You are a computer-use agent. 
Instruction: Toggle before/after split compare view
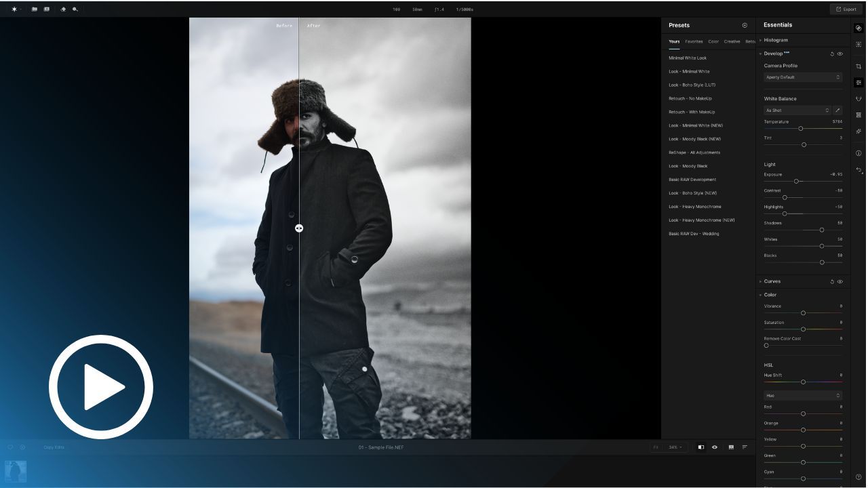701,447
